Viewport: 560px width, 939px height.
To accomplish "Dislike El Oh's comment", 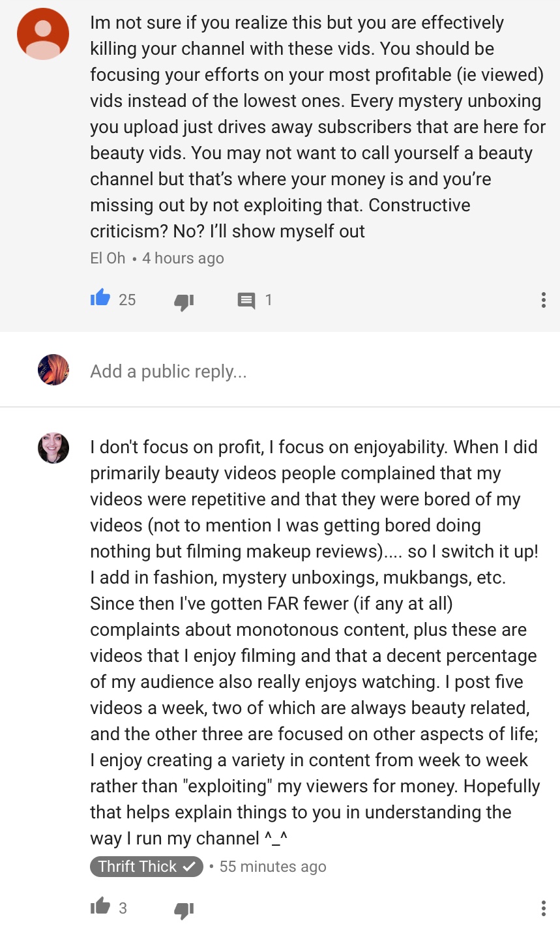I will 184,301.
